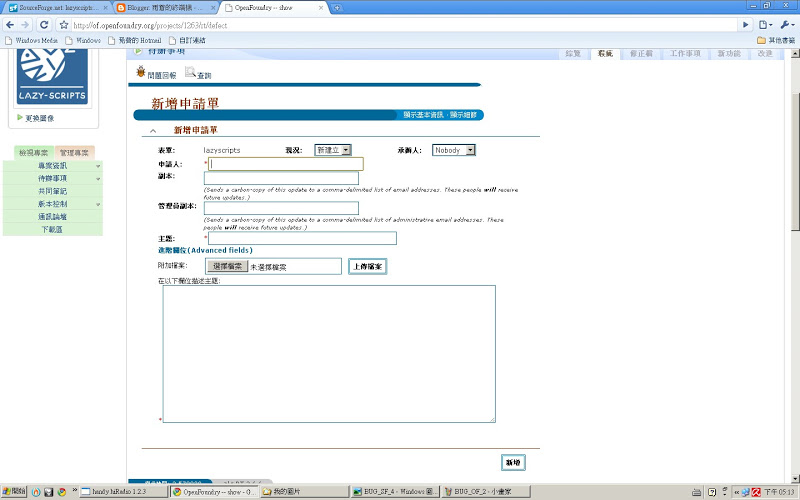Click the magnifier icon for 查詢
800x500 pixels.
(190, 72)
